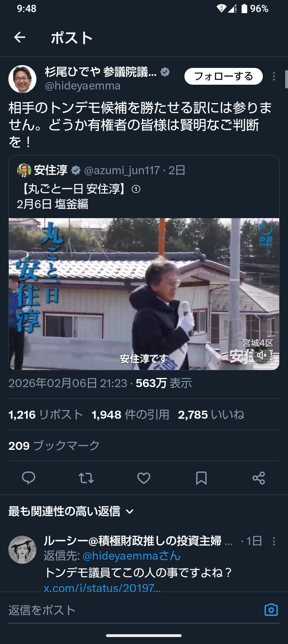Tap the repost arrows icon
The height and width of the screenshot is (644, 288).
(86, 478)
